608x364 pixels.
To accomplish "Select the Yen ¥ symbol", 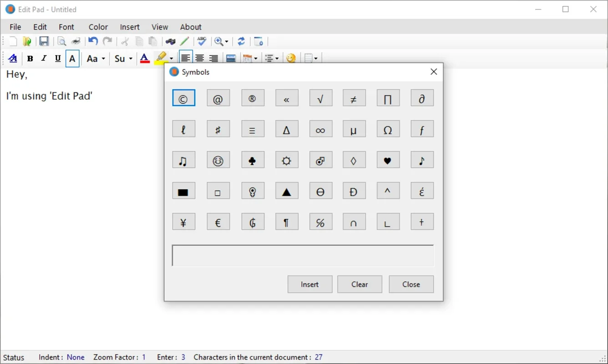I will (x=184, y=222).
